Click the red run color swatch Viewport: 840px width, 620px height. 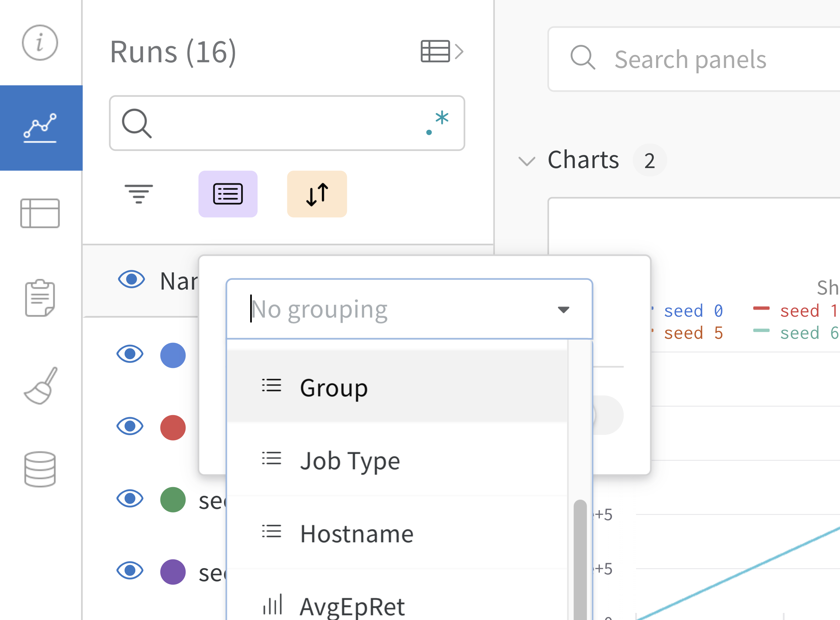(x=173, y=428)
